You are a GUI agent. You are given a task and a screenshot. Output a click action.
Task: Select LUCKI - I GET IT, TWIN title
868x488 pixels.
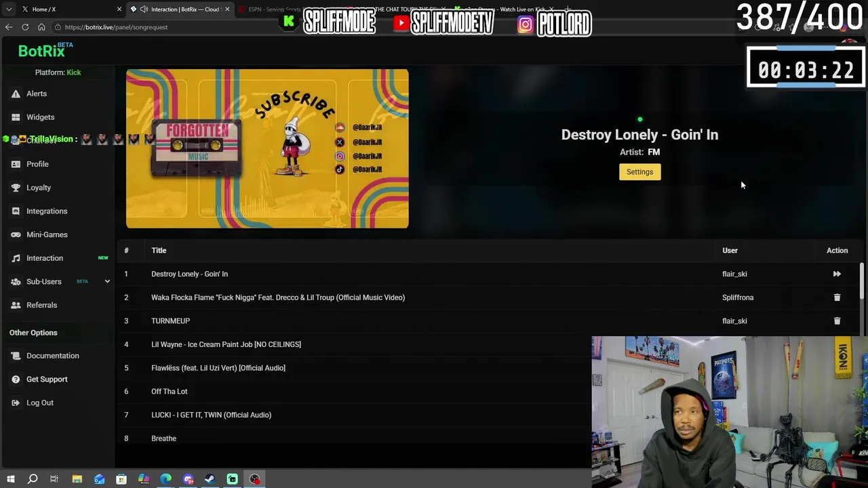click(x=211, y=415)
